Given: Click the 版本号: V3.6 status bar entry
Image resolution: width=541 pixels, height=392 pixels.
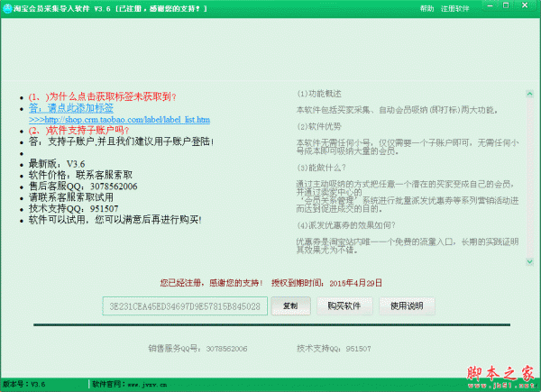Looking at the screenshot, I should (23, 385).
